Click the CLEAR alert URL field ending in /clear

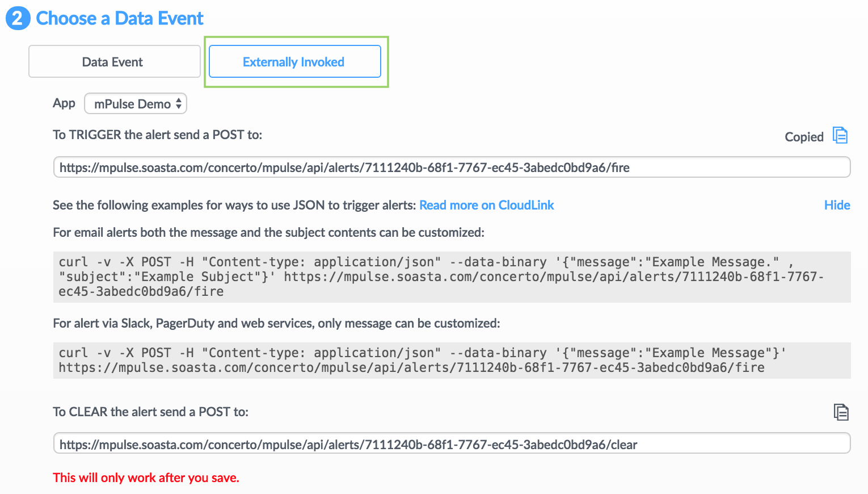tap(452, 443)
